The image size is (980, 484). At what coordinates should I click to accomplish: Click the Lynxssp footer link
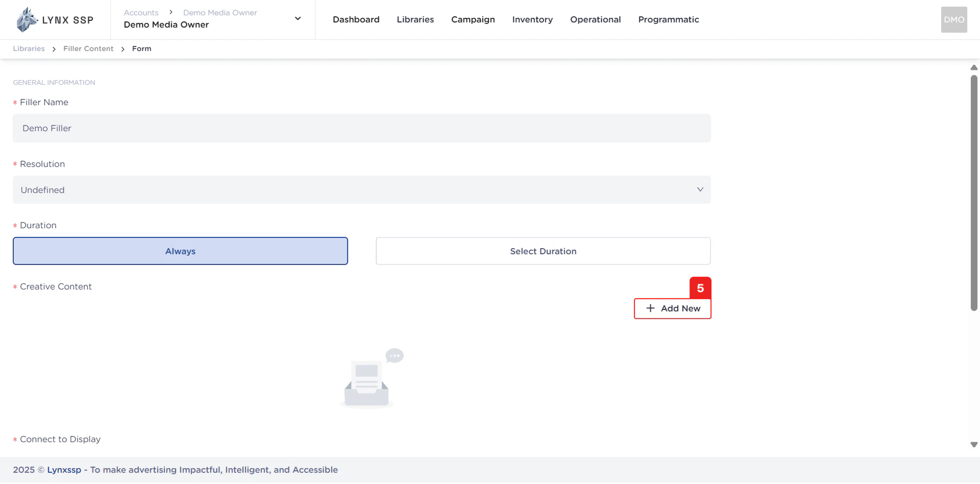pyautogui.click(x=64, y=470)
